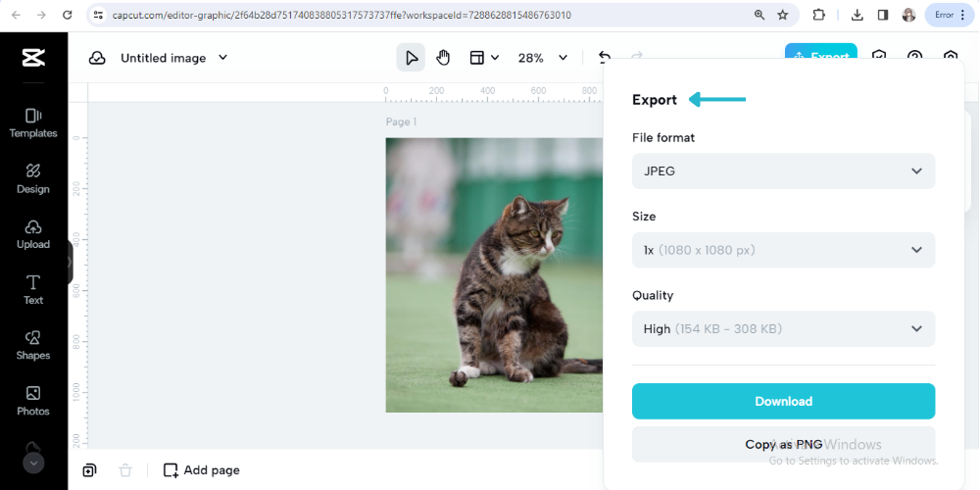The image size is (980, 490).
Task: Select the hand pan tool
Action: [x=443, y=58]
